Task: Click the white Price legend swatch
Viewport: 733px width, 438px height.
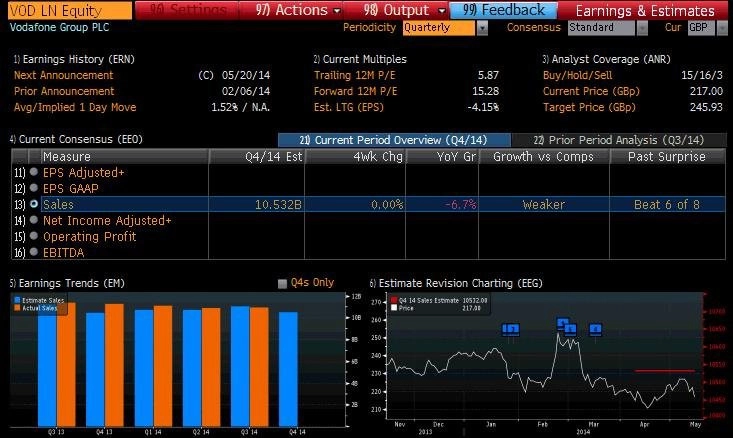Action: (x=394, y=308)
